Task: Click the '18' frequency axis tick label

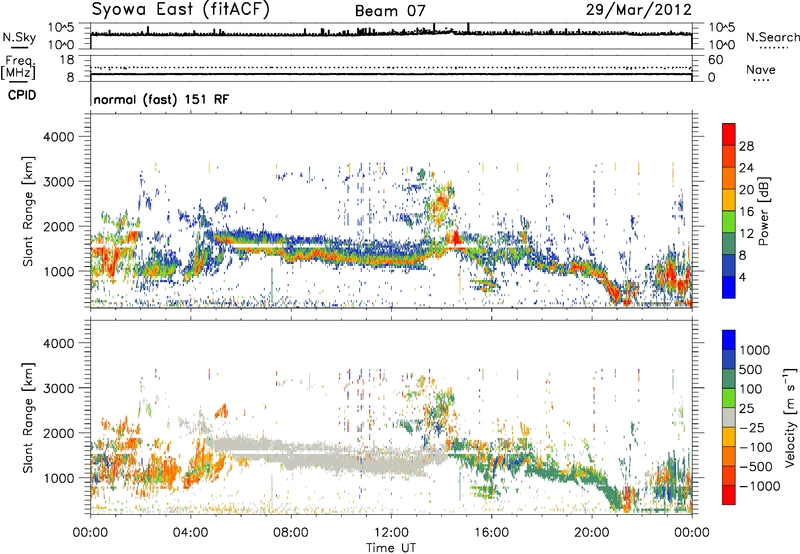Action: click(67, 60)
